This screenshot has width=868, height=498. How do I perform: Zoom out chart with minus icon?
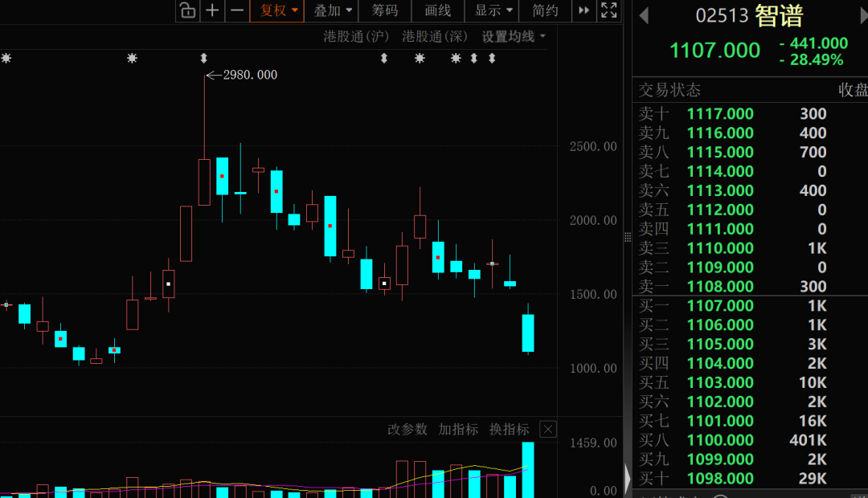click(x=237, y=10)
